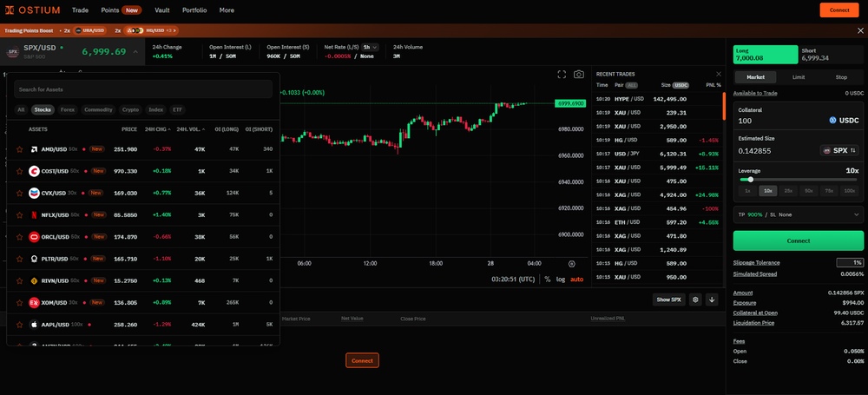Close the Recent Trades panel
Viewport: 868px width, 395px height.
(x=719, y=74)
